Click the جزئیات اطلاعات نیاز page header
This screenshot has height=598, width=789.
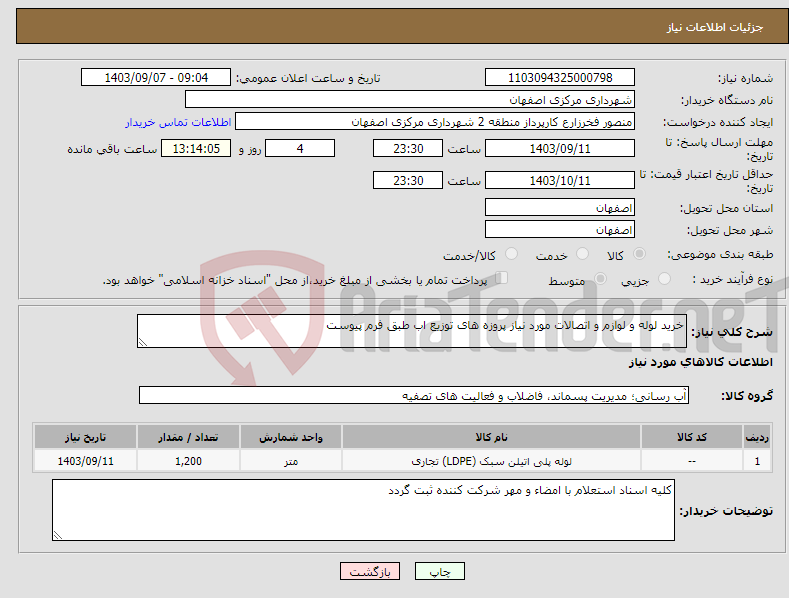pos(715,27)
